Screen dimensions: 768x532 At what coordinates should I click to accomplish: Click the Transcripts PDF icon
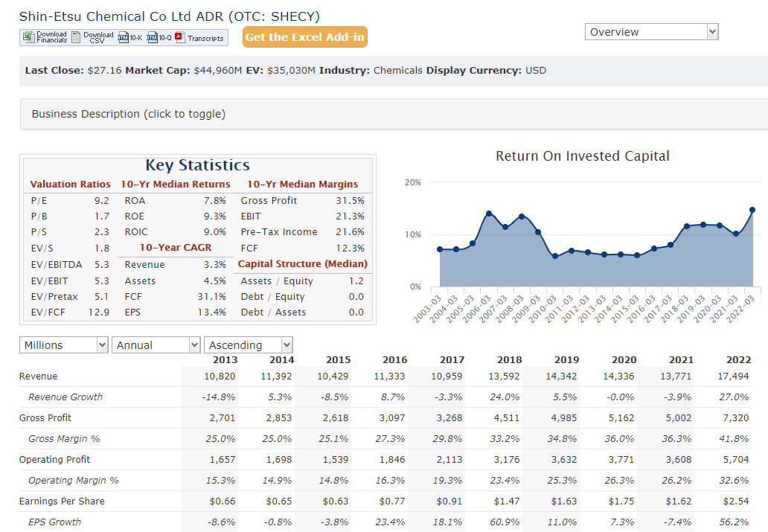(x=180, y=37)
